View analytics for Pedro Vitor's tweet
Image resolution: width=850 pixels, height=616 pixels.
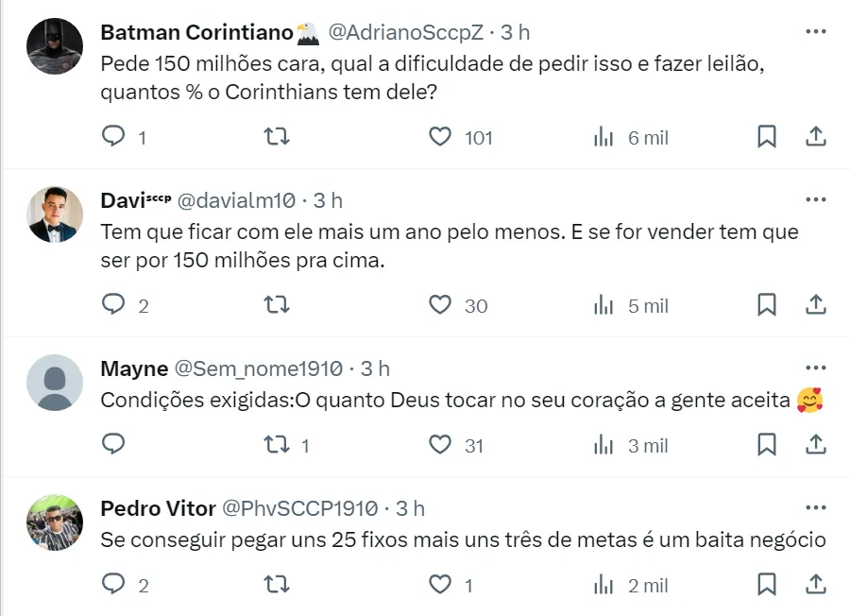pyautogui.click(x=604, y=585)
